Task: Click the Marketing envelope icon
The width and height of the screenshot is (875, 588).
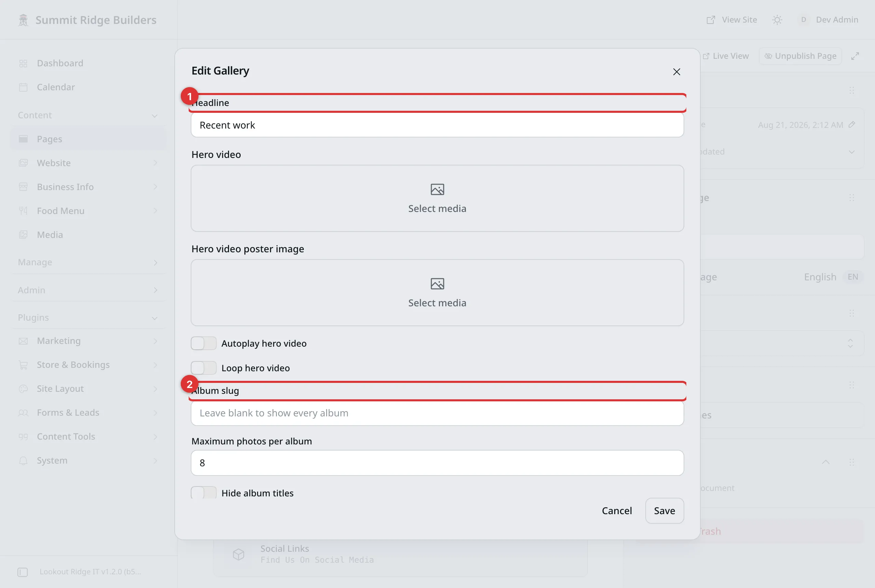Action: (23, 341)
